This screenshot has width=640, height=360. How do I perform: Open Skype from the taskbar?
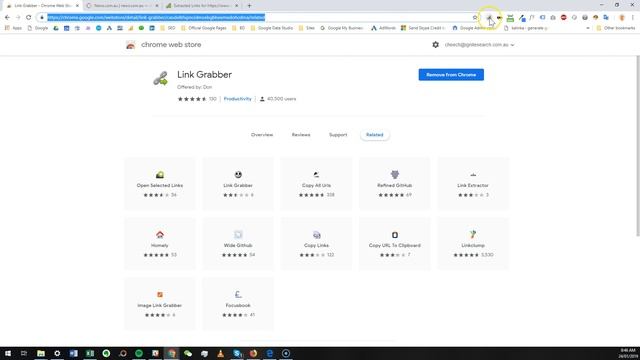coord(237,353)
